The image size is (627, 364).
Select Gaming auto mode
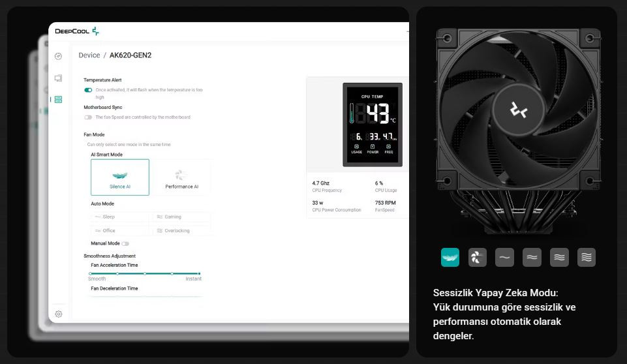(181, 217)
